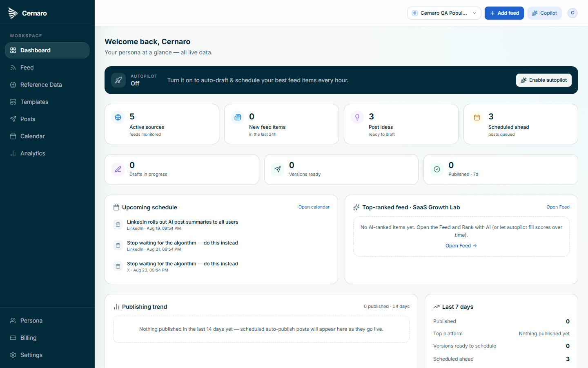Click the Publishing trend chart icon
The height and width of the screenshot is (368, 588).
click(116, 307)
